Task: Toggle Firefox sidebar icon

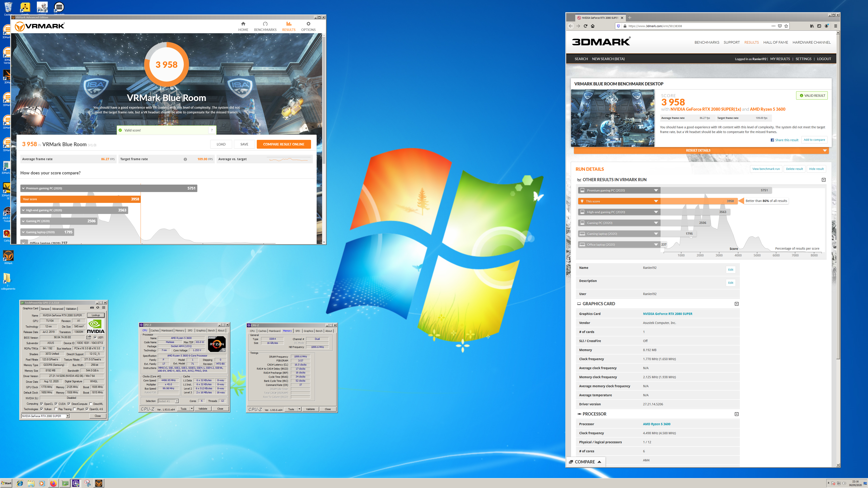Action: pyautogui.click(x=819, y=26)
